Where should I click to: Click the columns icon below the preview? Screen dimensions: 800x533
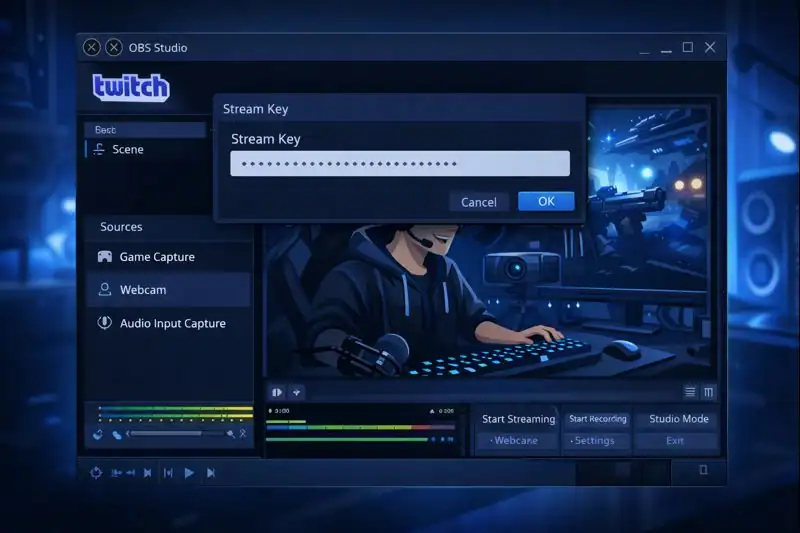click(708, 392)
